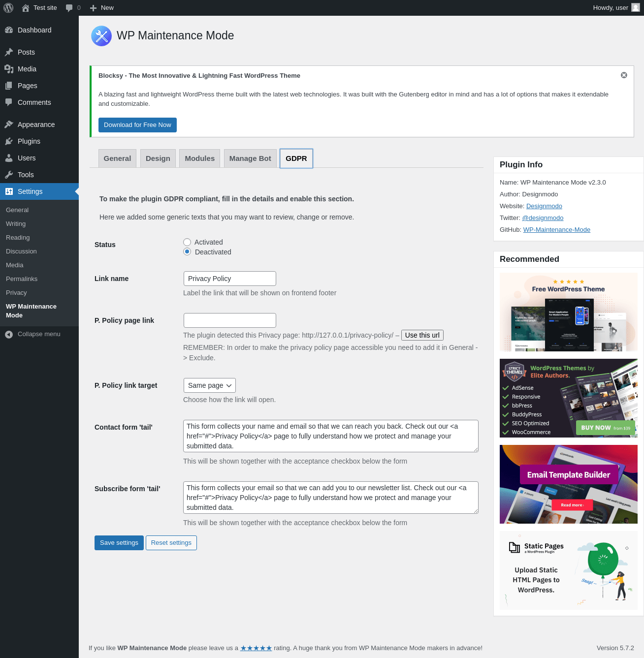This screenshot has width=644, height=658.
Task: Click Download for Free Now button
Action: tap(137, 125)
